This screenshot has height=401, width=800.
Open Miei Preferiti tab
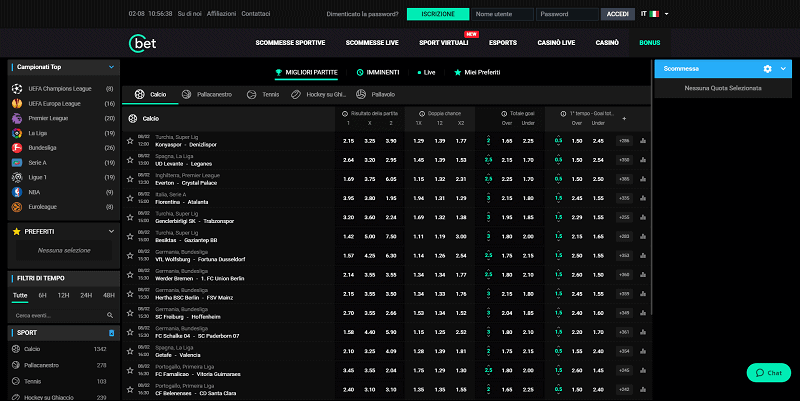[x=477, y=72]
